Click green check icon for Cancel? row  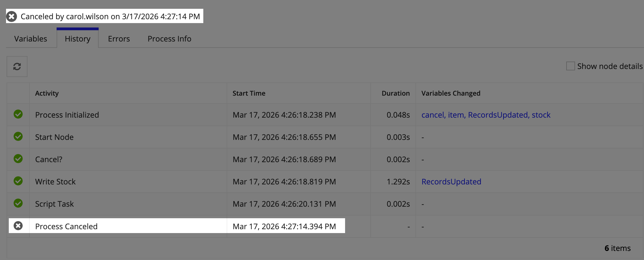pos(18,159)
